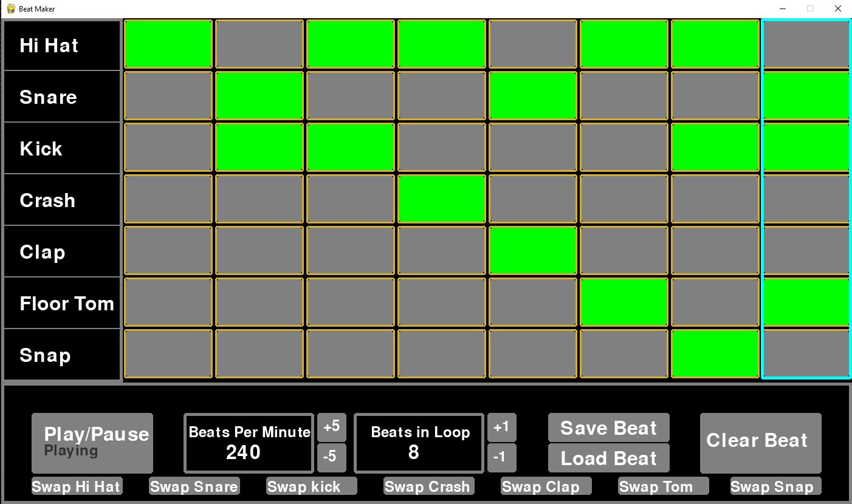Disable Kick on beat 8

coord(806,148)
